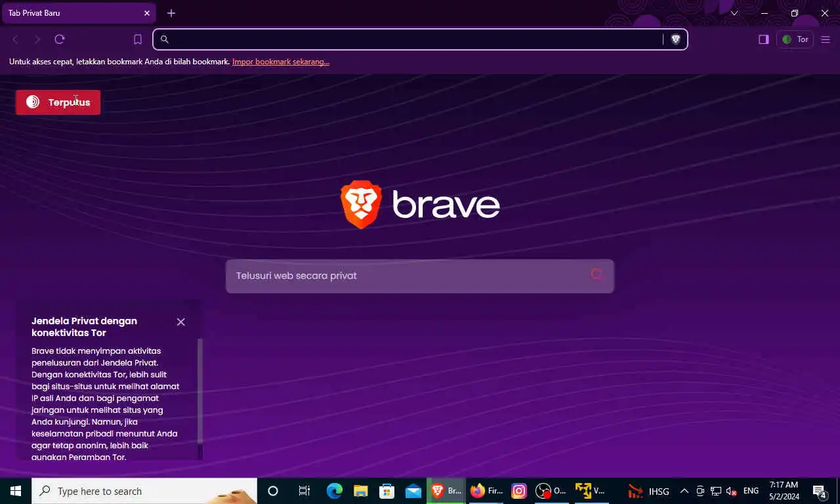Switch to the Brave taskbar button
The width and height of the screenshot is (840, 504).
pyautogui.click(x=446, y=491)
